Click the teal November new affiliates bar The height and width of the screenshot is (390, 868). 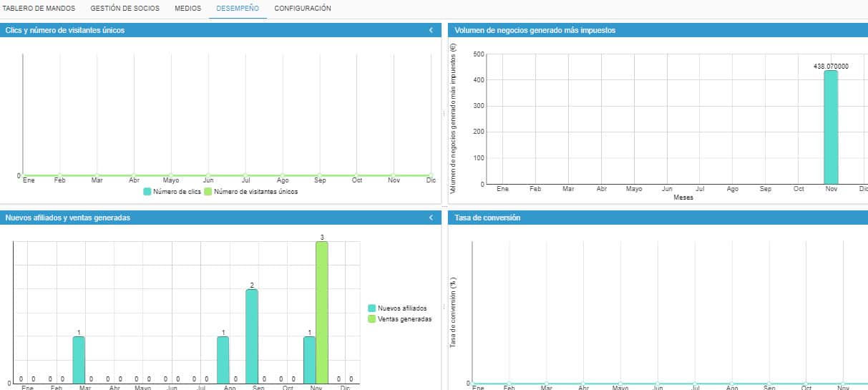pyautogui.click(x=309, y=360)
